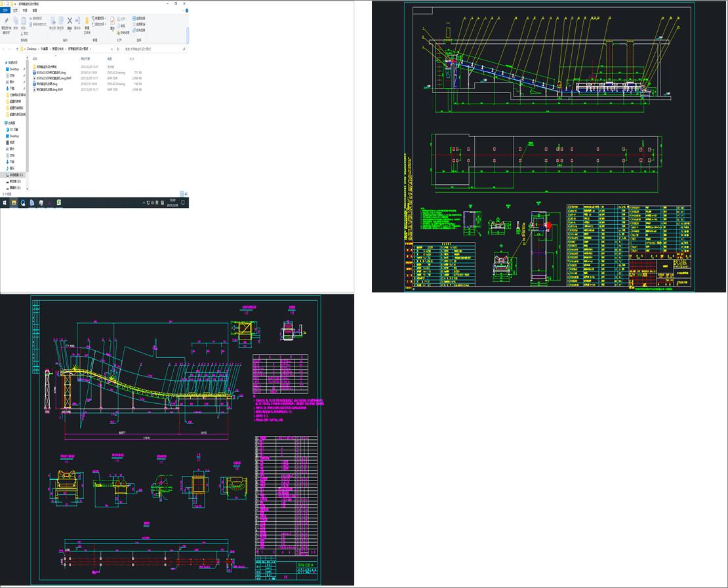The image size is (728, 588).
Task: Click the Forward navigation arrow
Action: click(x=10, y=49)
